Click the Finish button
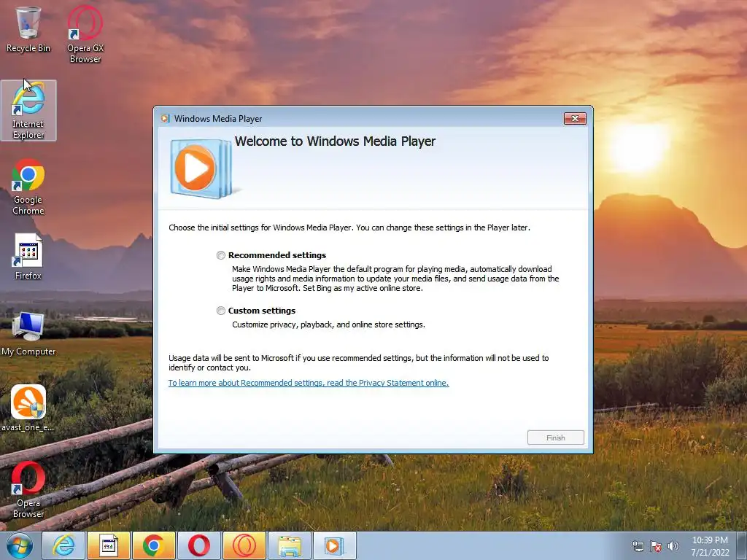 (x=555, y=437)
